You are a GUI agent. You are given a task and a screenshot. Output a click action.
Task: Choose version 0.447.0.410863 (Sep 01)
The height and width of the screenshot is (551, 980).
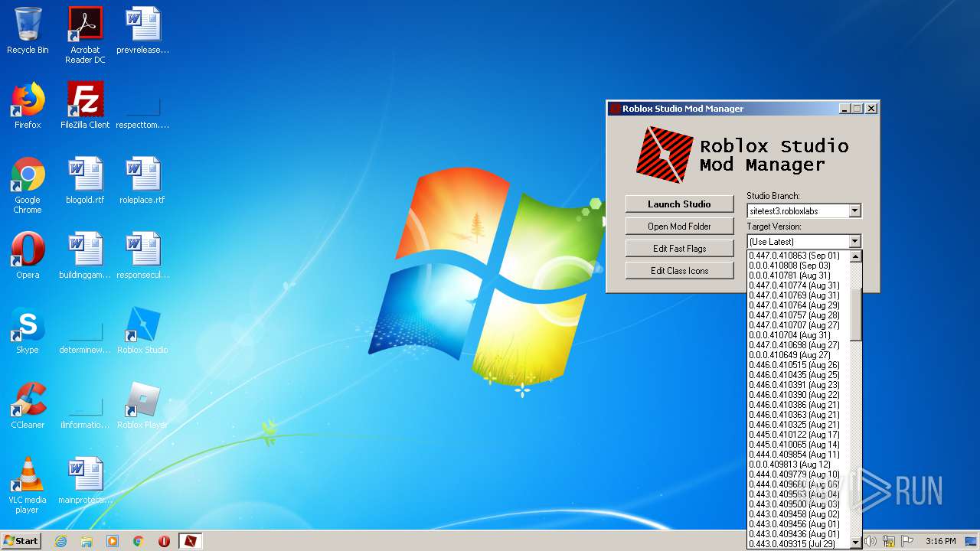[799, 256]
